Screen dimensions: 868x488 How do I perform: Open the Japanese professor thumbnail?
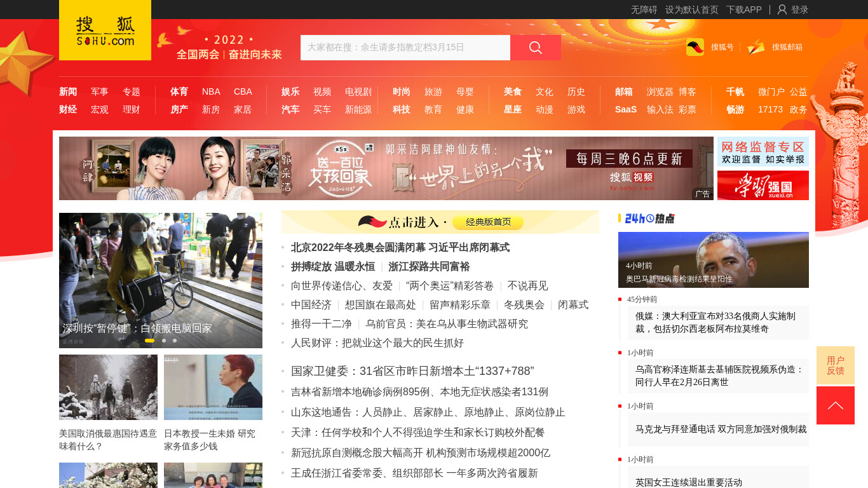pyautogui.click(x=213, y=387)
